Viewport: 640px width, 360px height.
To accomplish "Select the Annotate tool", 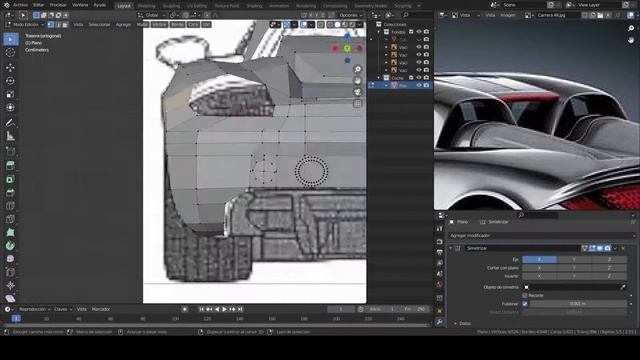I will 11,122.
